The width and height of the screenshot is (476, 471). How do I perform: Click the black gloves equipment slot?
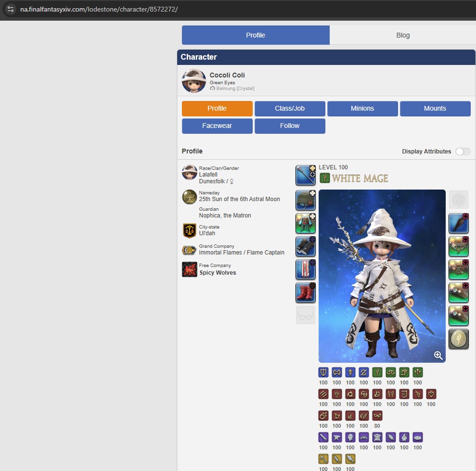pos(306,246)
